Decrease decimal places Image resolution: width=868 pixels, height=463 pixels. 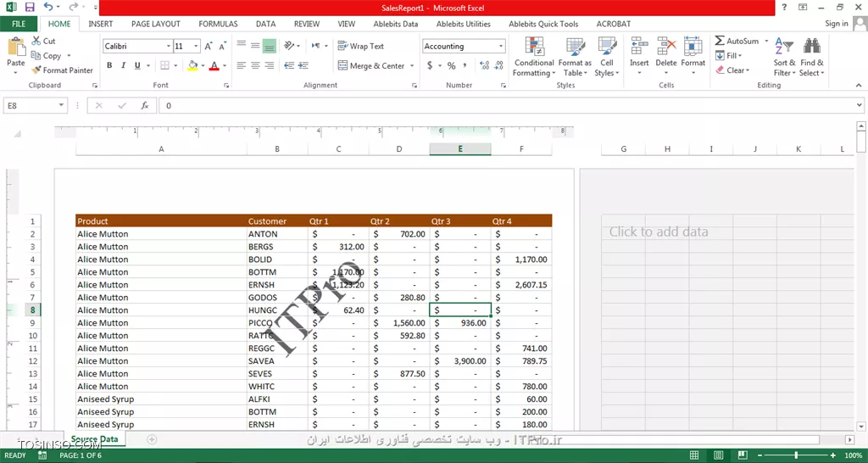point(498,66)
